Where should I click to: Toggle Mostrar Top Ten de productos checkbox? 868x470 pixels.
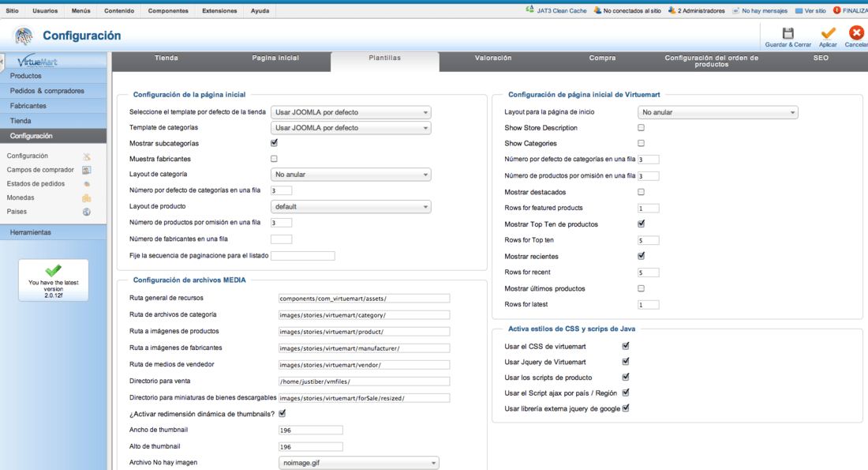point(641,224)
